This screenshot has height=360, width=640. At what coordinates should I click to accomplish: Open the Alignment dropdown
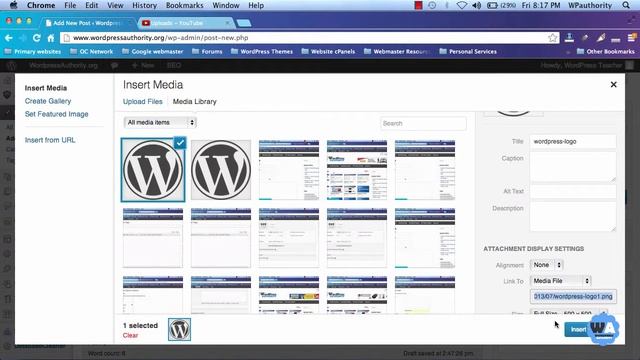(547, 265)
